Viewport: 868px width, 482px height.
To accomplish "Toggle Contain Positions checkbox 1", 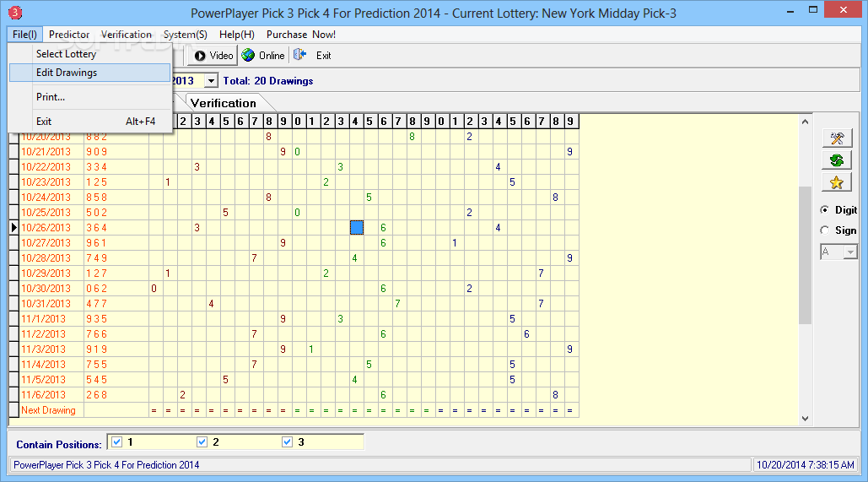I will (116, 441).
